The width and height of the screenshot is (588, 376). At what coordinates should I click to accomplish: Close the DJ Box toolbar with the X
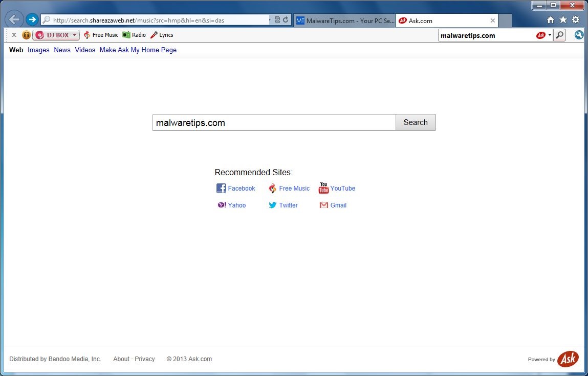[x=14, y=35]
